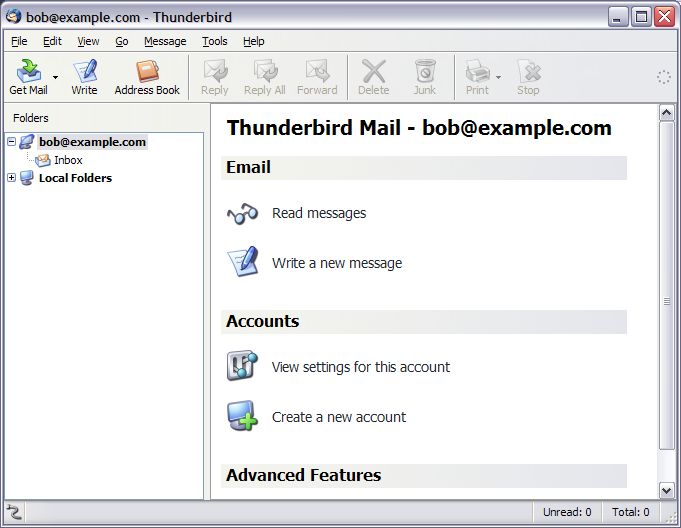Click the Total: 0 status text
The width and height of the screenshot is (681, 528).
[x=631, y=512]
